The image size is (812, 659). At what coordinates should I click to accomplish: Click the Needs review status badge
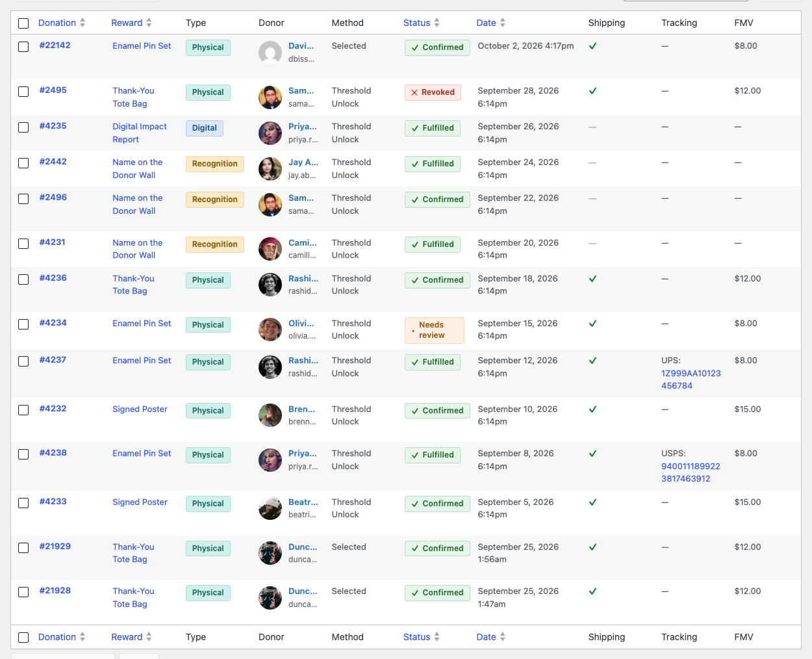[435, 330]
